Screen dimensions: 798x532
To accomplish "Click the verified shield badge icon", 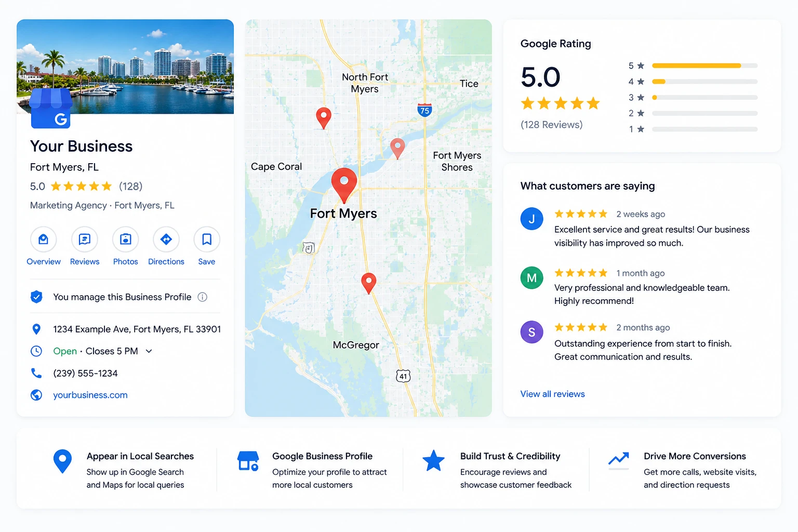I will coord(36,297).
